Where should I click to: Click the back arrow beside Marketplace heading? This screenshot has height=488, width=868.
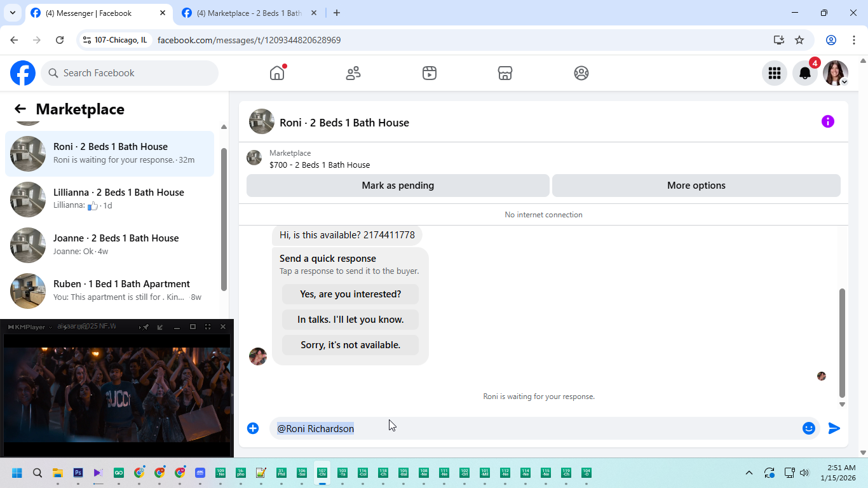20,109
